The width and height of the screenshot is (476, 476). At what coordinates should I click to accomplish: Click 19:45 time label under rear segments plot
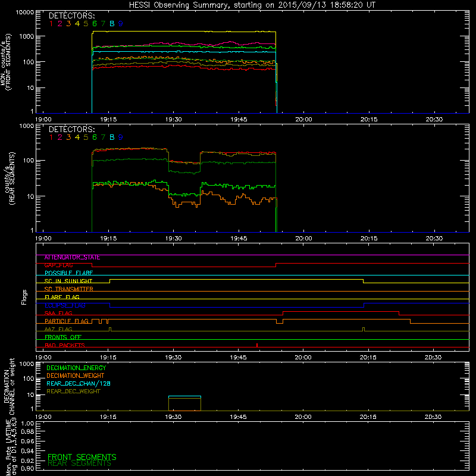click(x=239, y=239)
